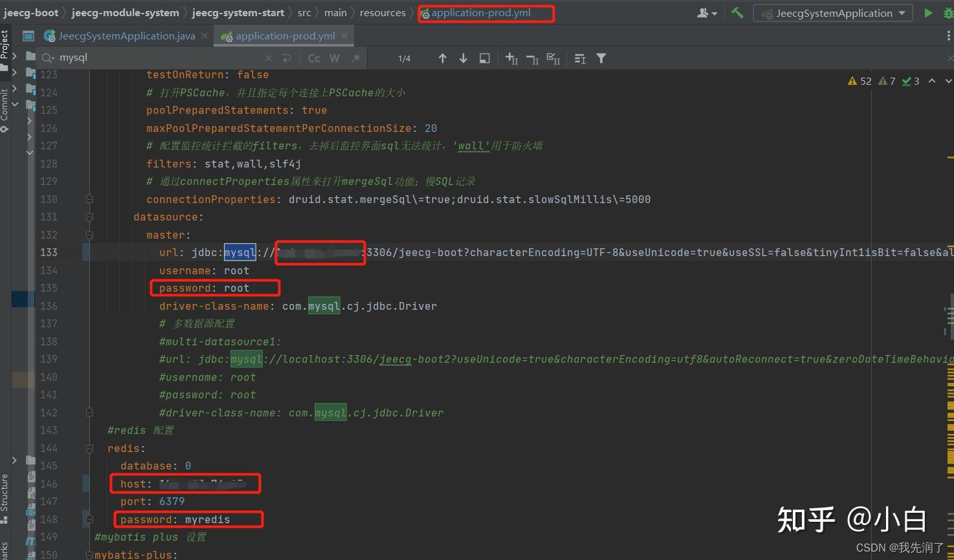This screenshot has height=560, width=954.
Task: Jump to next search occurrence with down arrow
Action: (x=463, y=58)
